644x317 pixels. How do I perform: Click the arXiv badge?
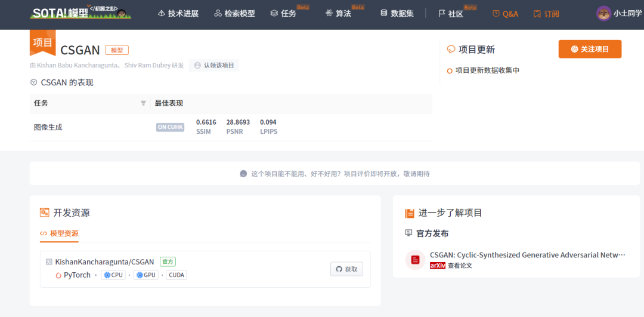tap(438, 266)
